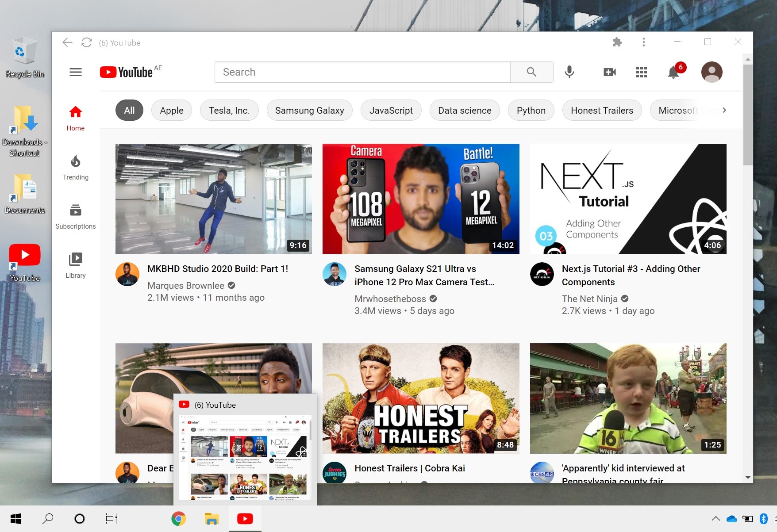Open the Next.js Tutorial video thumbnail

[x=628, y=199]
